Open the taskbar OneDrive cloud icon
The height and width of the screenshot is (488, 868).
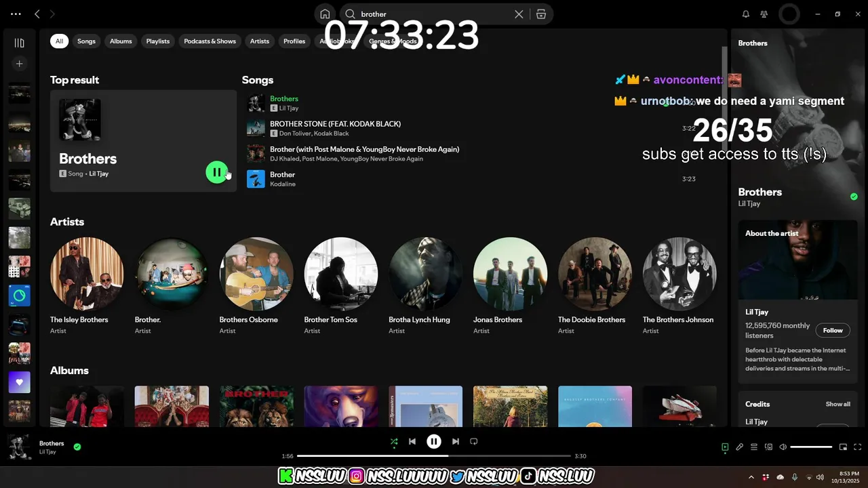(781, 477)
